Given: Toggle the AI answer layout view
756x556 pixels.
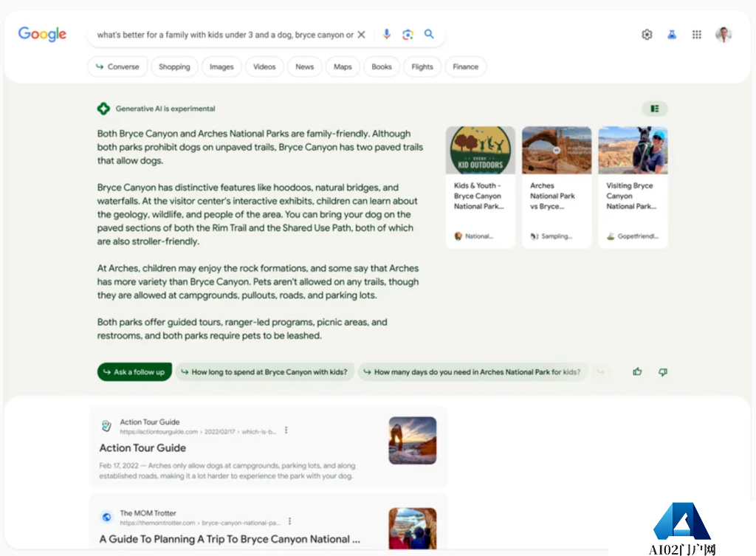Looking at the screenshot, I should pos(654,109).
